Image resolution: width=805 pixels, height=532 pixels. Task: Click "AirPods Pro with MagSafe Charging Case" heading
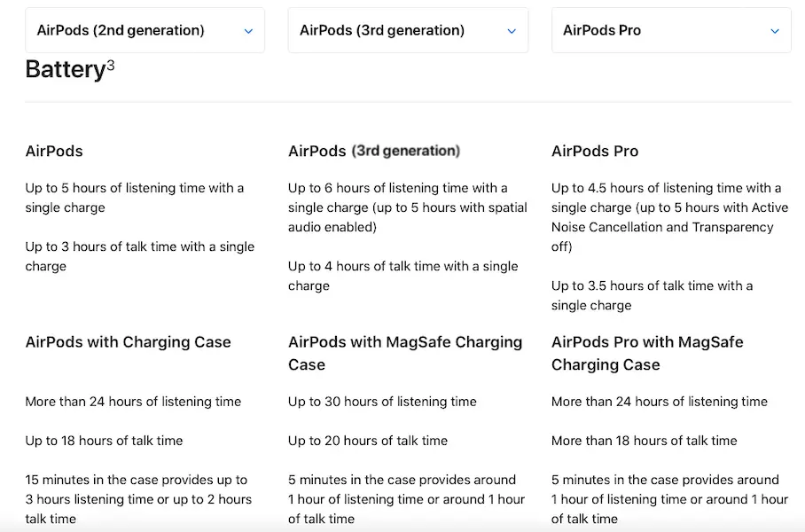647,353
